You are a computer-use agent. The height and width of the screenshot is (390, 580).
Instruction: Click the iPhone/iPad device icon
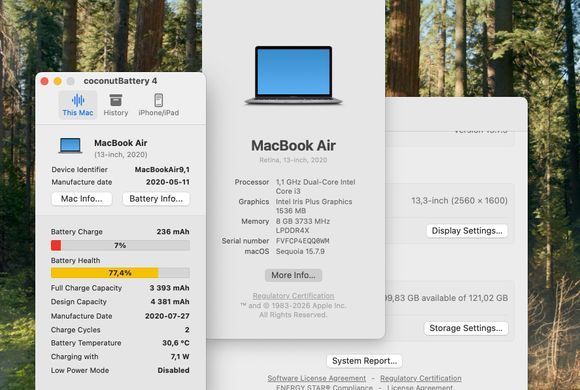point(158,100)
